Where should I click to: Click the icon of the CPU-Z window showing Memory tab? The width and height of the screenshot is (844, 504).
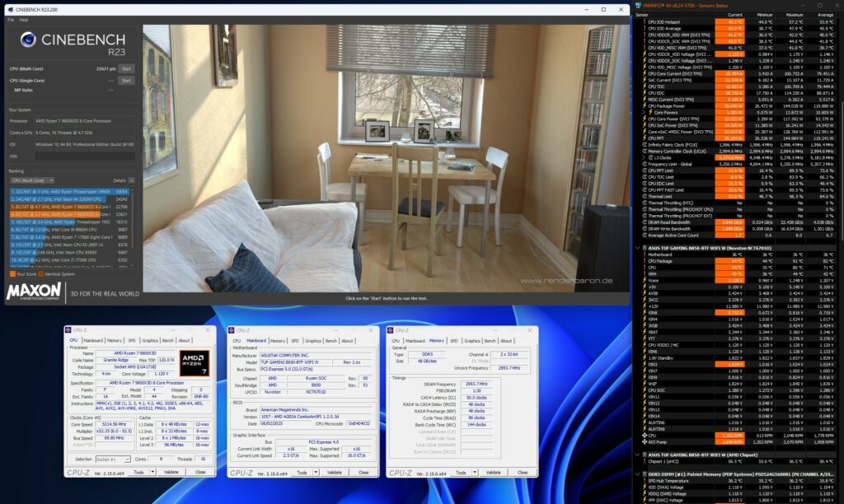390,330
